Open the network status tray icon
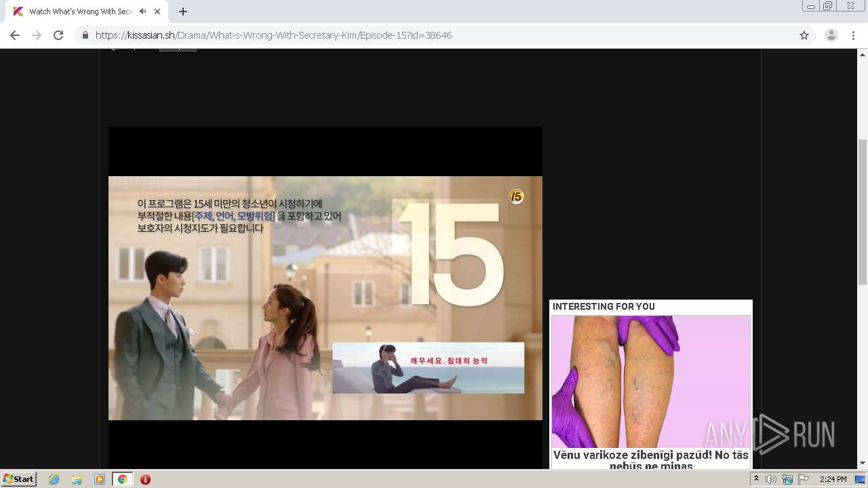 787,479
